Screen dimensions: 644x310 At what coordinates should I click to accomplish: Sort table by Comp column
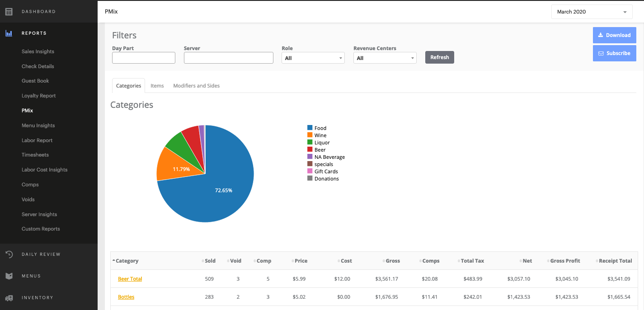coord(263,261)
